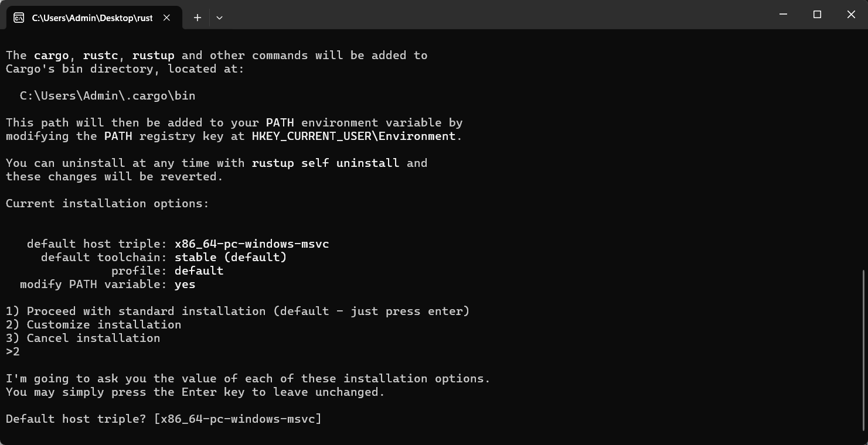Click the terminal icon in the tab
The image size is (868, 445).
point(19,18)
